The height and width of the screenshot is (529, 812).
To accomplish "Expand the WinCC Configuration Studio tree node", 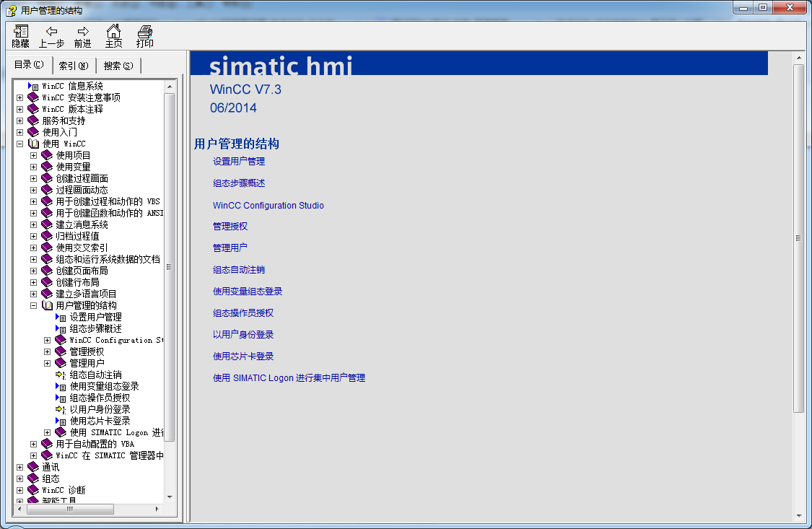I will 47,340.
